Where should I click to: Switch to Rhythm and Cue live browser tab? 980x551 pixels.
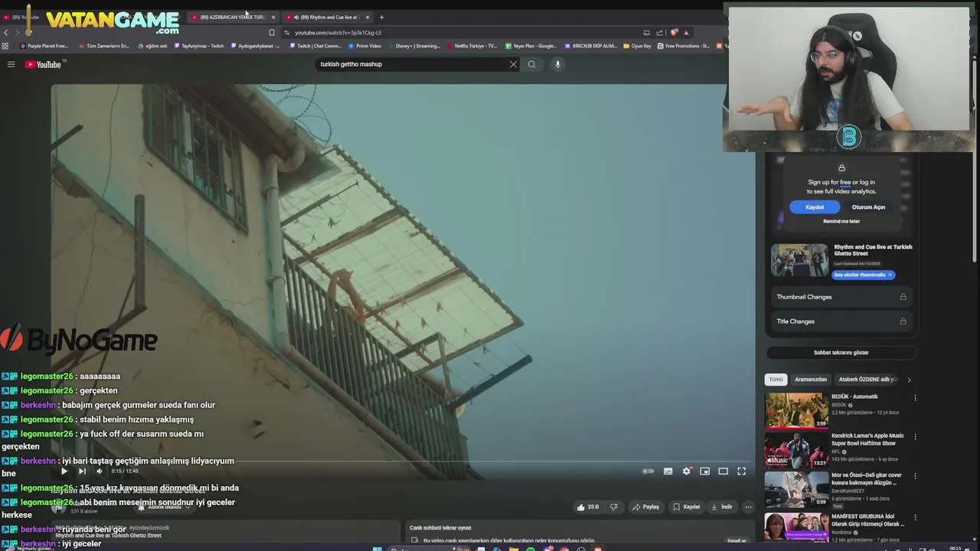[x=327, y=17]
